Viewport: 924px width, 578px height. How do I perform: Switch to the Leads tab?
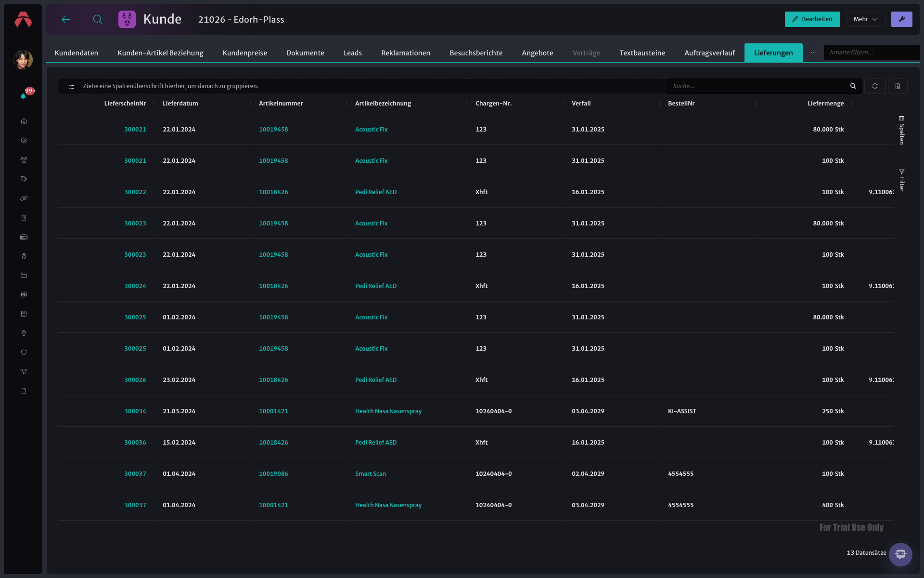[353, 53]
